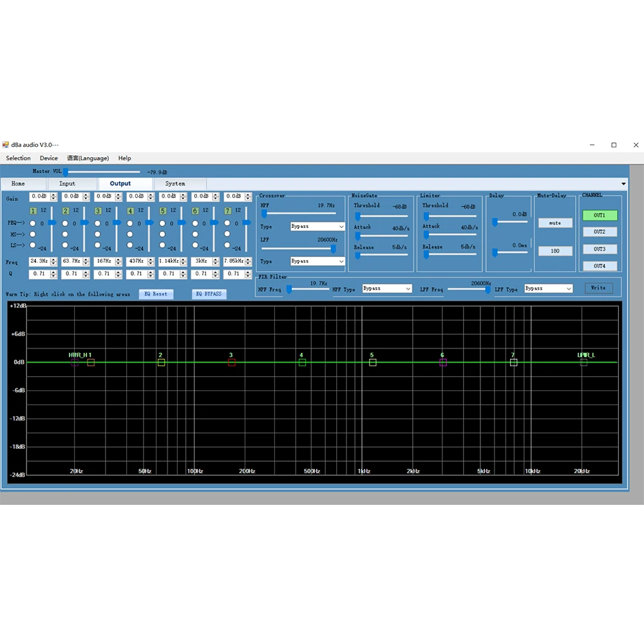Screen dimensions: 644x644
Task: Click the band 4 green number label
Action: (130, 211)
